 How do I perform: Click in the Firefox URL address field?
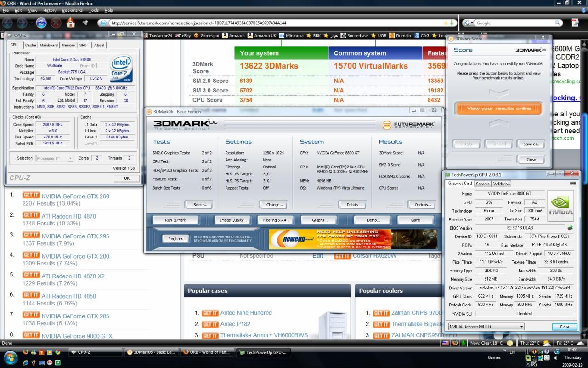276,23
